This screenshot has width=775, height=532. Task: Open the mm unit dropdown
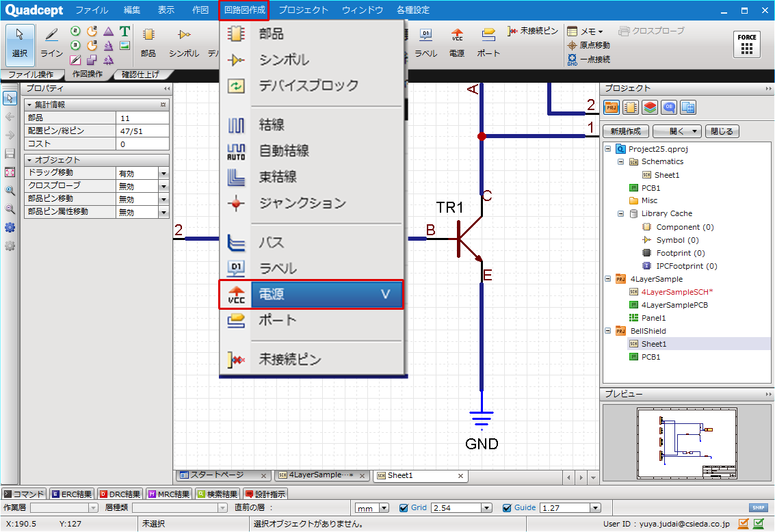tap(384, 508)
